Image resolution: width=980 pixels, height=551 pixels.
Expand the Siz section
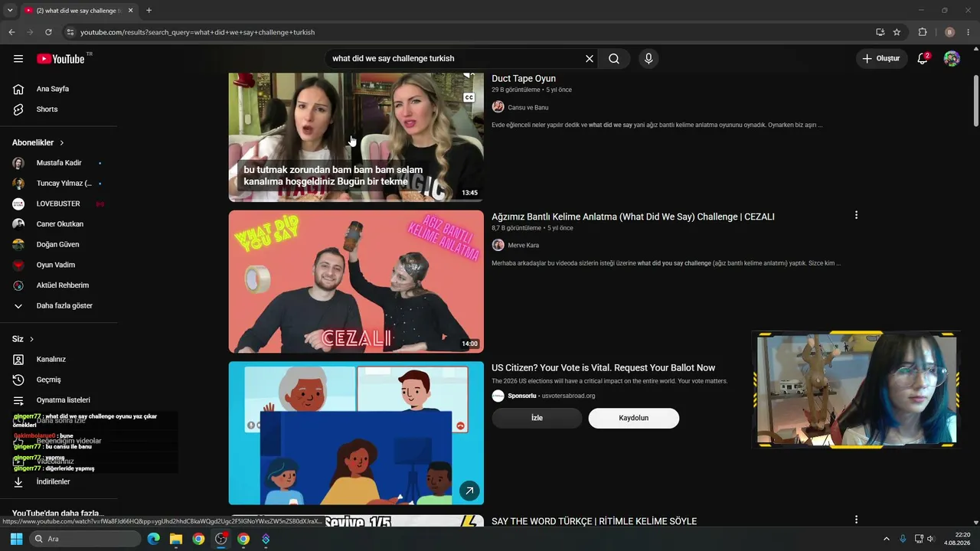23,339
